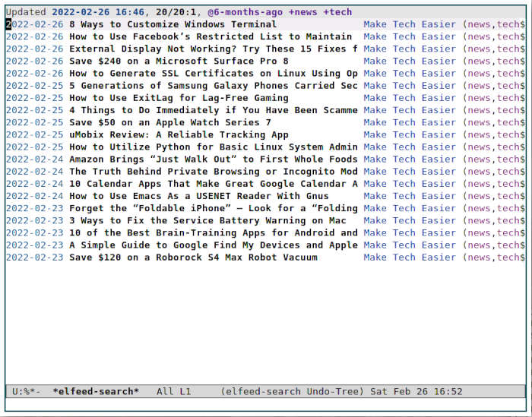Screen dimensions: 532x417
Task: Click the updated timestamp "2022-02-26 16:46"
Action: pyautogui.click(x=98, y=12)
